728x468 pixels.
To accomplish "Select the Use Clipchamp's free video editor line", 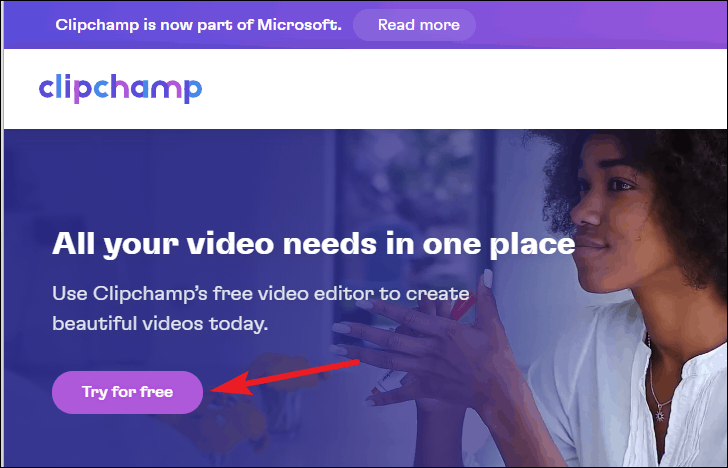I will click(260, 294).
